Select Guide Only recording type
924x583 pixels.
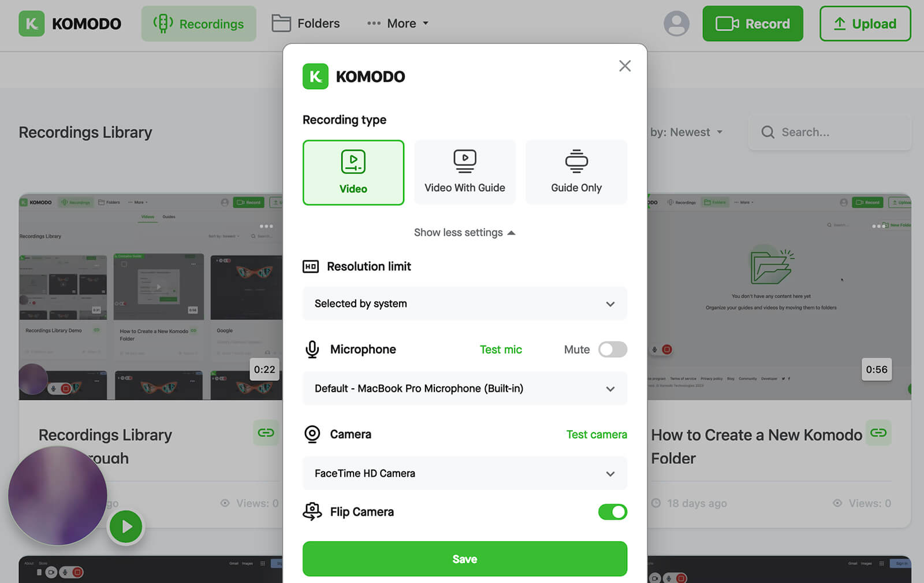pos(576,172)
